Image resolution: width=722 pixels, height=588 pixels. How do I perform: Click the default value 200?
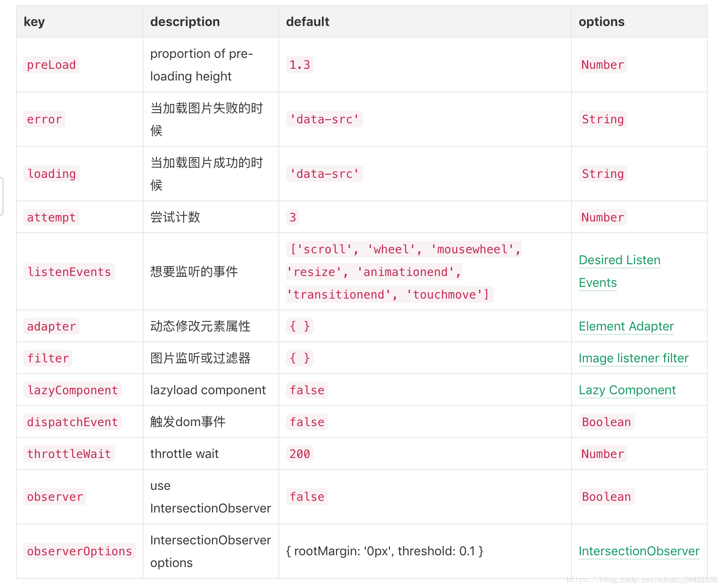(x=299, y=454)
